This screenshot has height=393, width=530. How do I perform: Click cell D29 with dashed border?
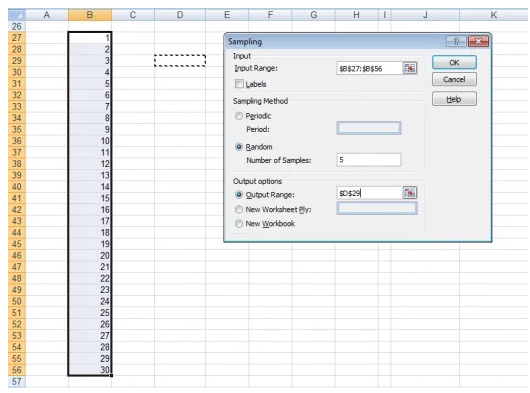coord(180,61)
